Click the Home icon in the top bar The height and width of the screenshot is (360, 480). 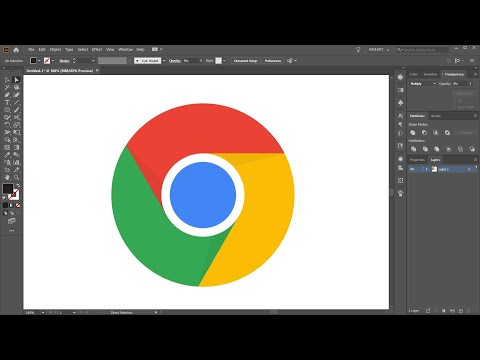tap(16, 50)
